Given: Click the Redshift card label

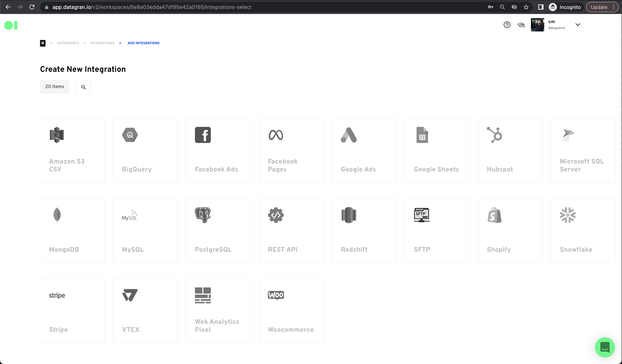Looking at the screenshot, I should (x=354, y=250).
